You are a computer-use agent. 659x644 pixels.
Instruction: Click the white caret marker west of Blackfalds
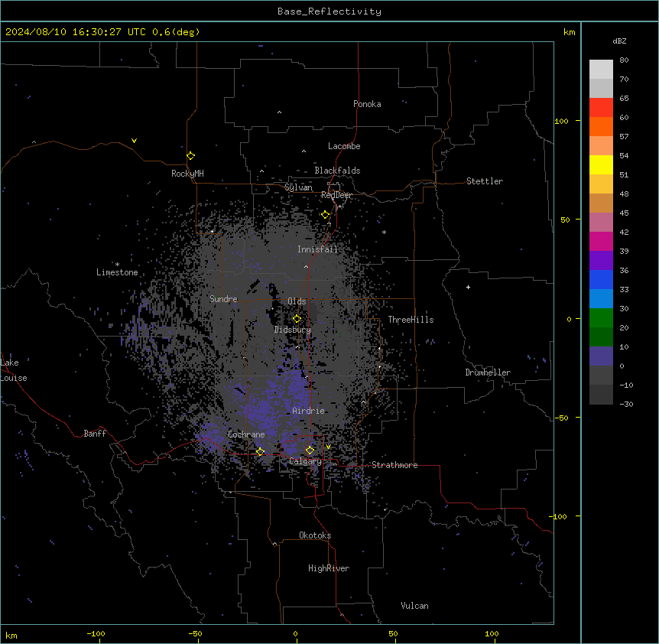[x=261, y=171]
